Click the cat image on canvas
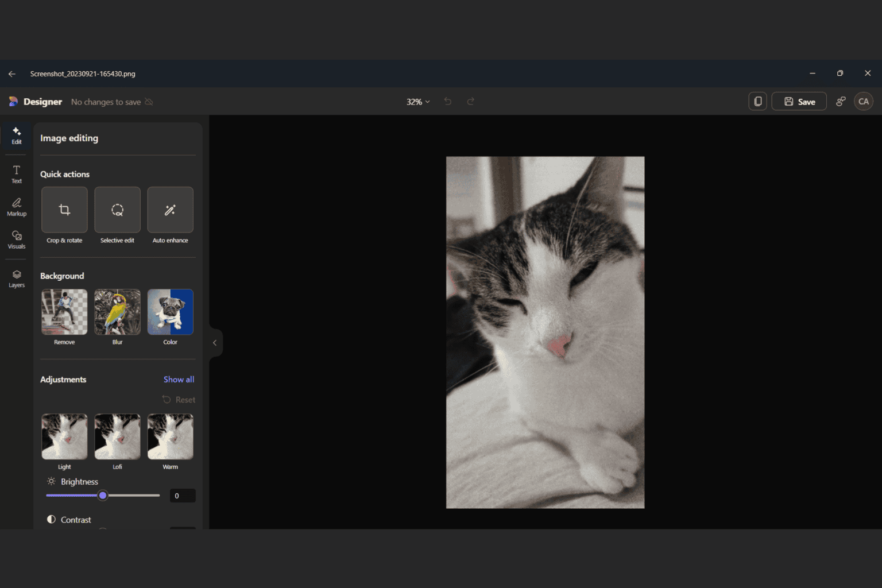 click(x=545, y=332)
